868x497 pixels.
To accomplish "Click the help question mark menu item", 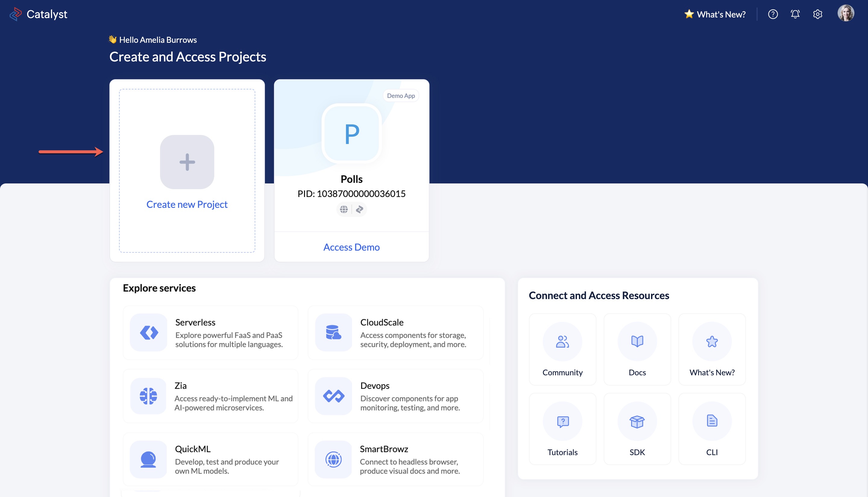I will 773,14.
